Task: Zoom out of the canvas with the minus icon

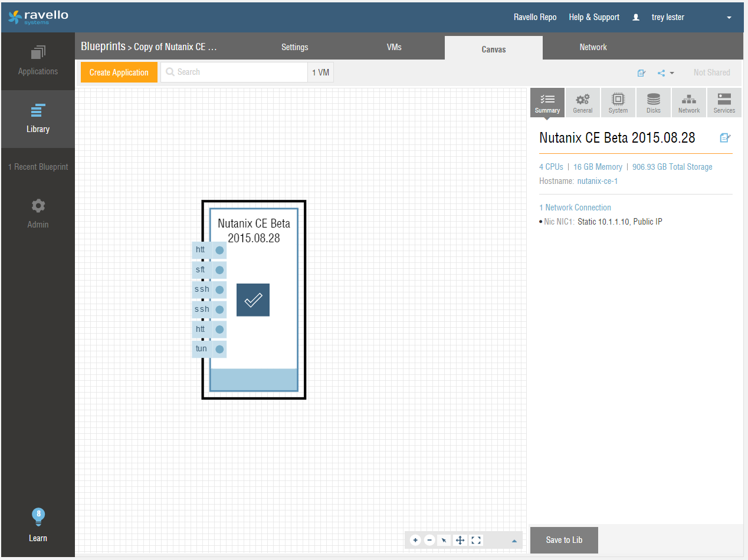Action: point(429,540)
